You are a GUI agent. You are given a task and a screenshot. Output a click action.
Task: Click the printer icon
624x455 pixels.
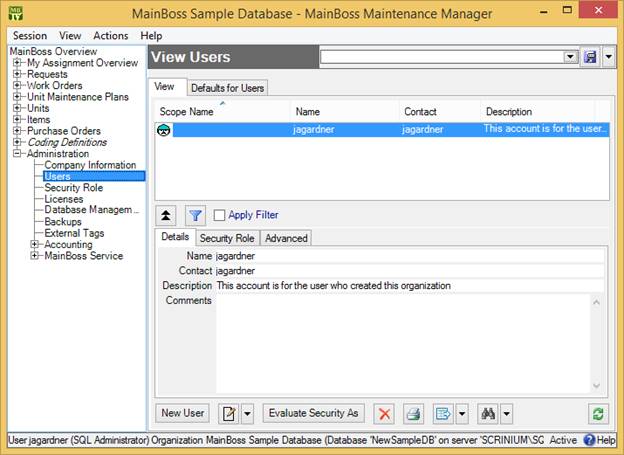tap(413, 414)
